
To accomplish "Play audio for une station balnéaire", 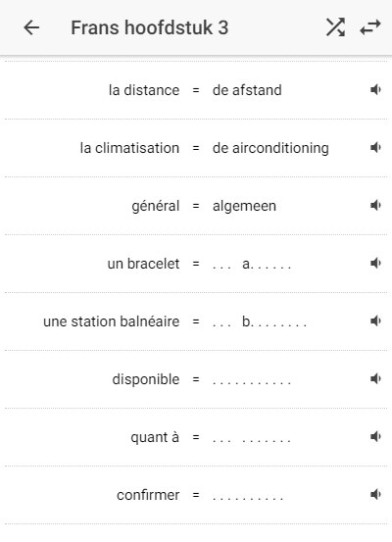I will (x=375, y=321).
